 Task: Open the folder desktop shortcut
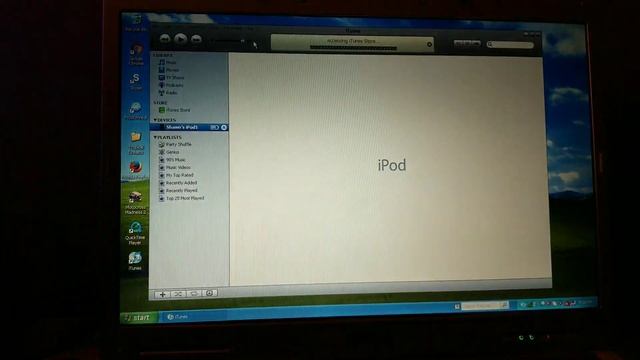click(136, 143)
